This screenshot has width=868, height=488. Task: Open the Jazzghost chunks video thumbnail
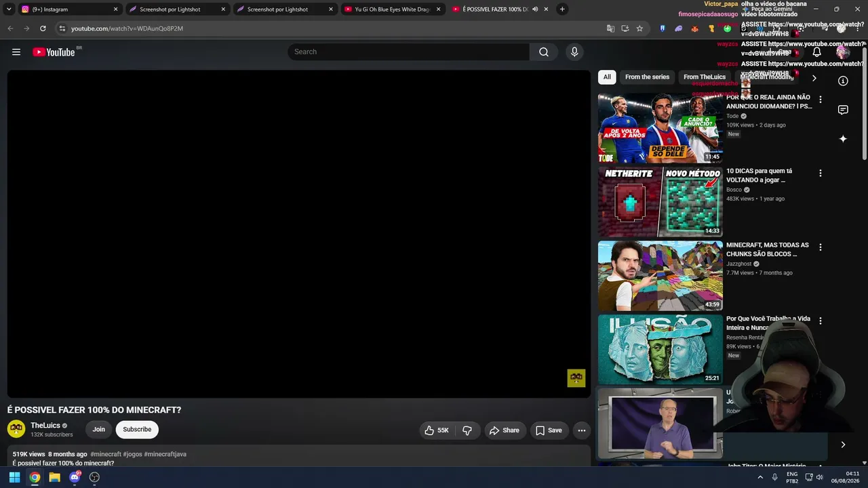[x=660, y=276]
